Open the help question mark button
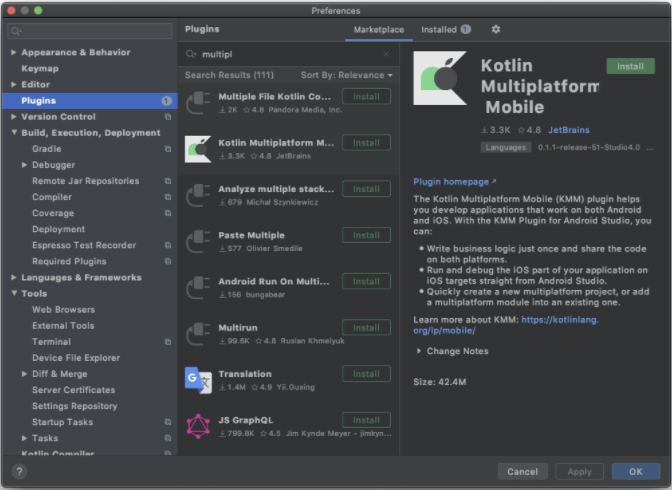The height and width of the screenshot is (490, 672). (x=19, y=472)
